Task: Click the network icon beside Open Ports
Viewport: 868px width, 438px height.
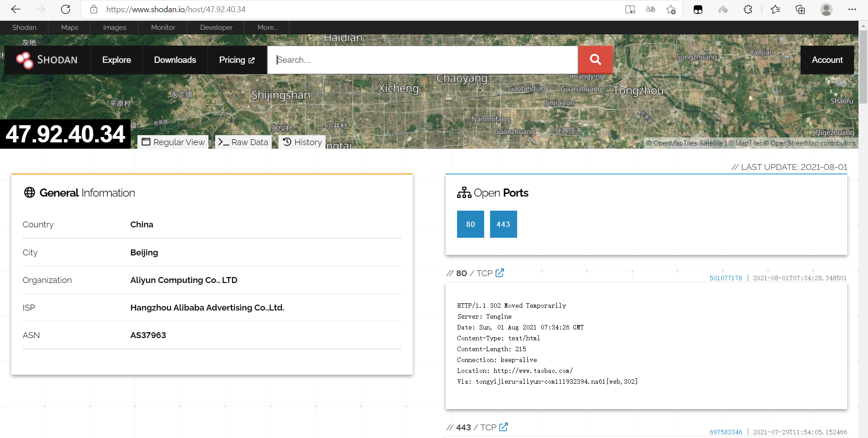Action: [x=464, y=193]
